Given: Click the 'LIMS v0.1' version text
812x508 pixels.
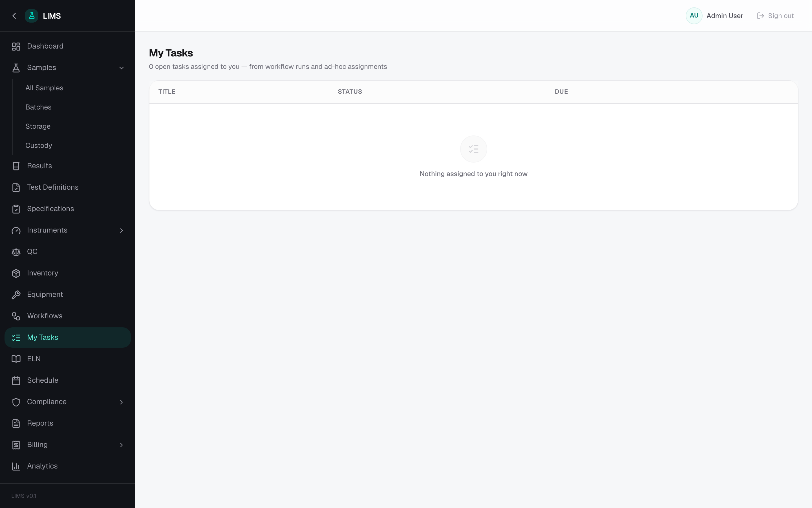Looking at the screenshot, I should (23, 496).
